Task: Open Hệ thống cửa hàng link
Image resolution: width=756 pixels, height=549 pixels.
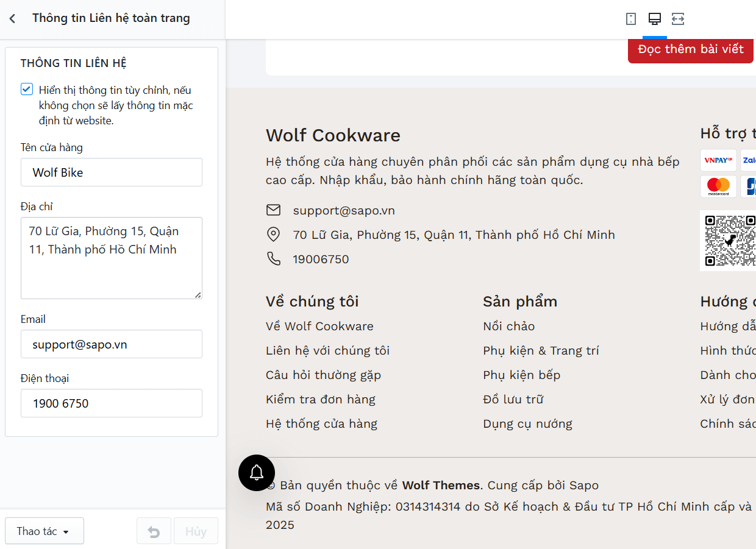Action: (322, 423)
